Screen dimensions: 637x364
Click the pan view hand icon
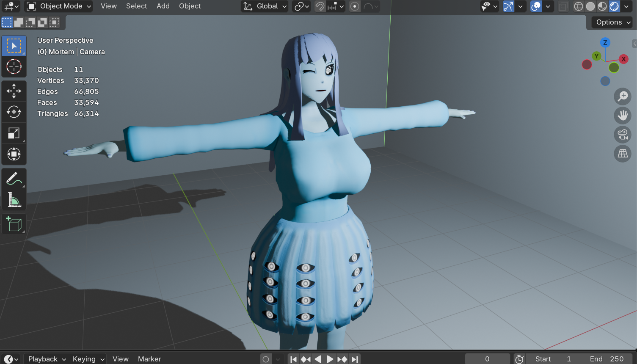[623, 115]
